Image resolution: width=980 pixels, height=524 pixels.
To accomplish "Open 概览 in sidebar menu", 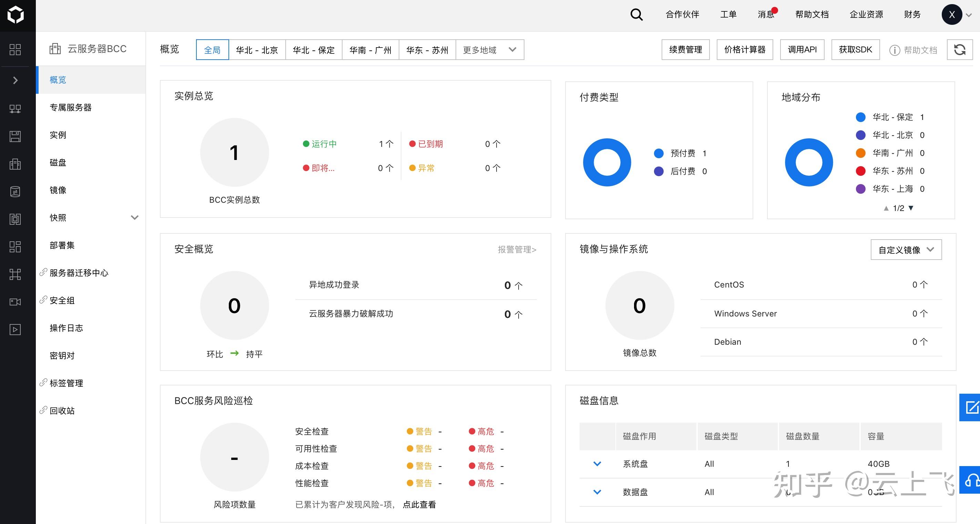I will pyautogui.click(x=91, y=80).
